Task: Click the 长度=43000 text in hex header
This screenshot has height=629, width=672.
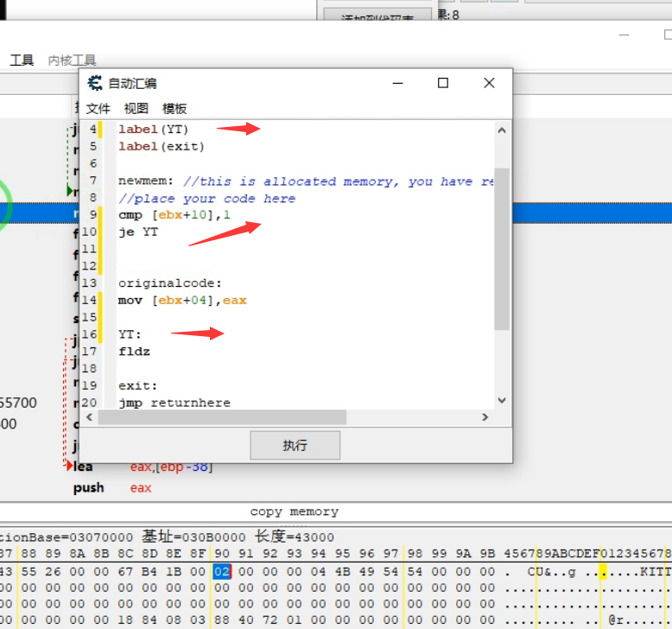Action: point(294,537)
